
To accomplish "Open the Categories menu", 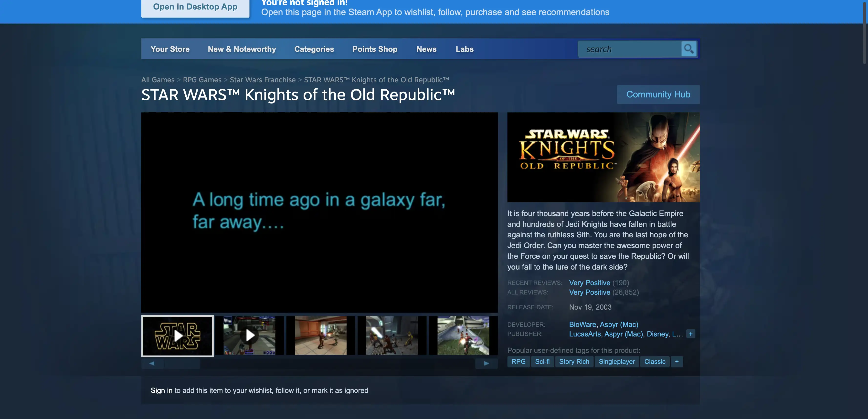I will [x=314, y=49].
